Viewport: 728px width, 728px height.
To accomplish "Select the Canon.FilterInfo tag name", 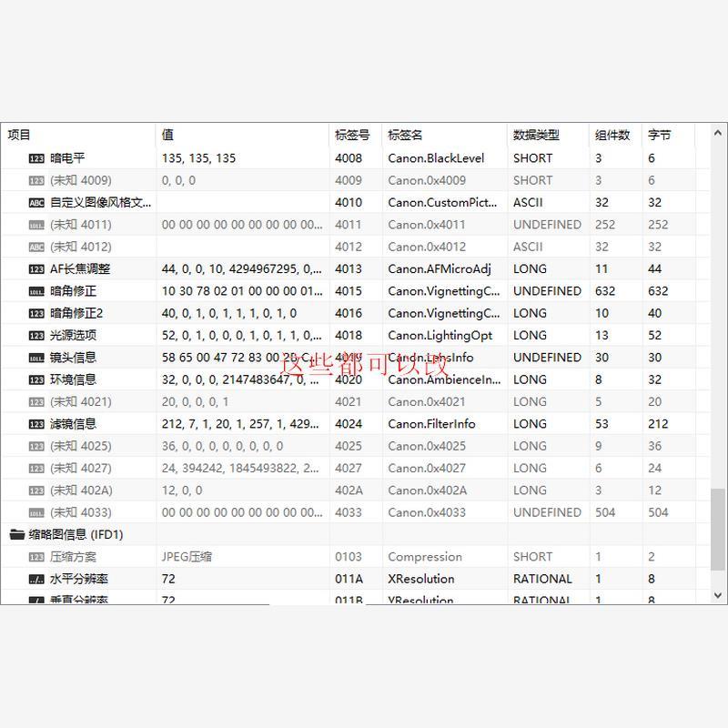I will point(431,424).
